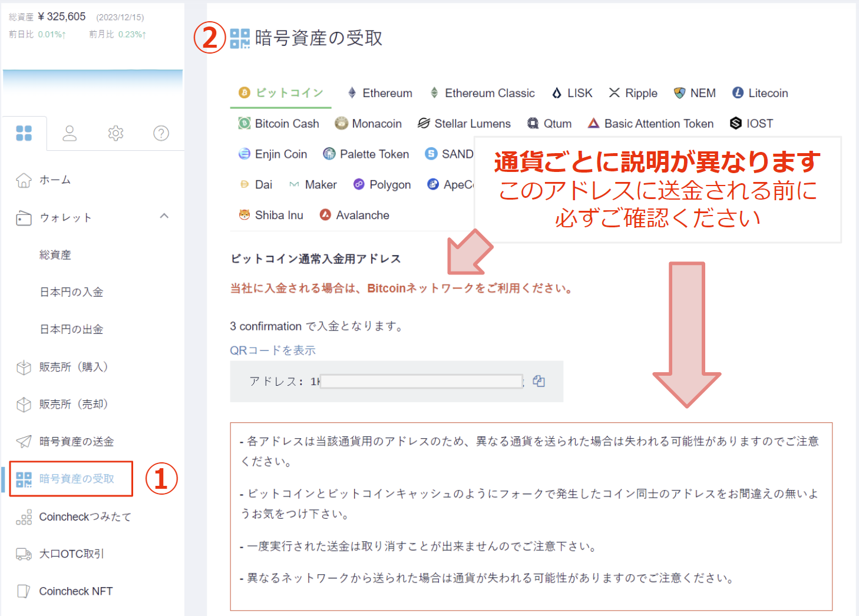This screenshot has width=859, height=616.
Task: Click the Shiba Inu coin icon
Action: coord(245,215)
